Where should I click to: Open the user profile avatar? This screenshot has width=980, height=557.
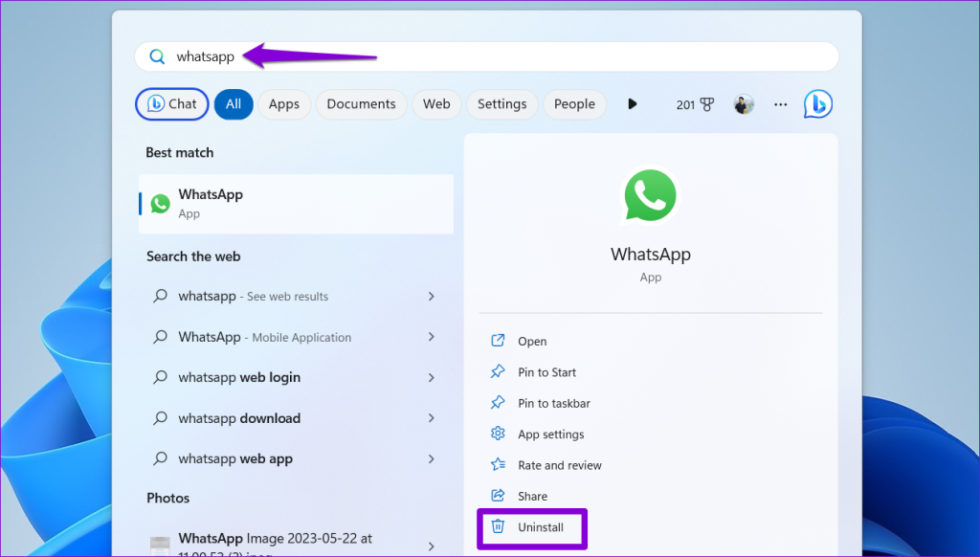743,104
